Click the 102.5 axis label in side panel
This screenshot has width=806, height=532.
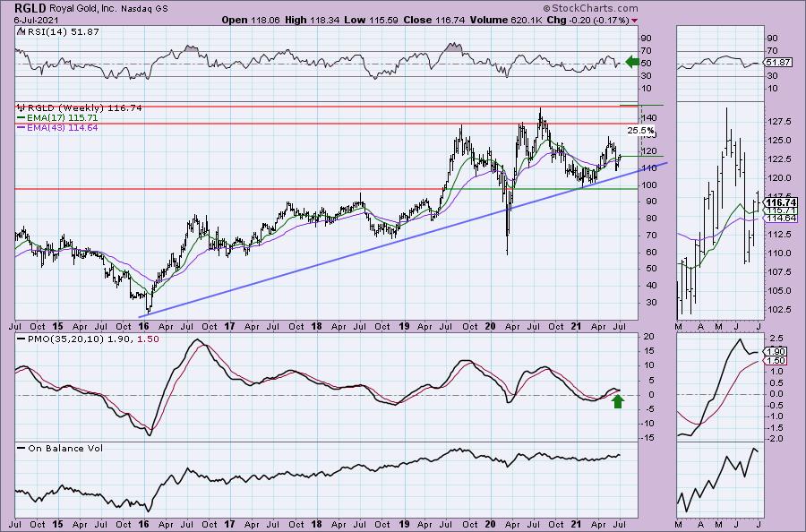click(780, 309)
